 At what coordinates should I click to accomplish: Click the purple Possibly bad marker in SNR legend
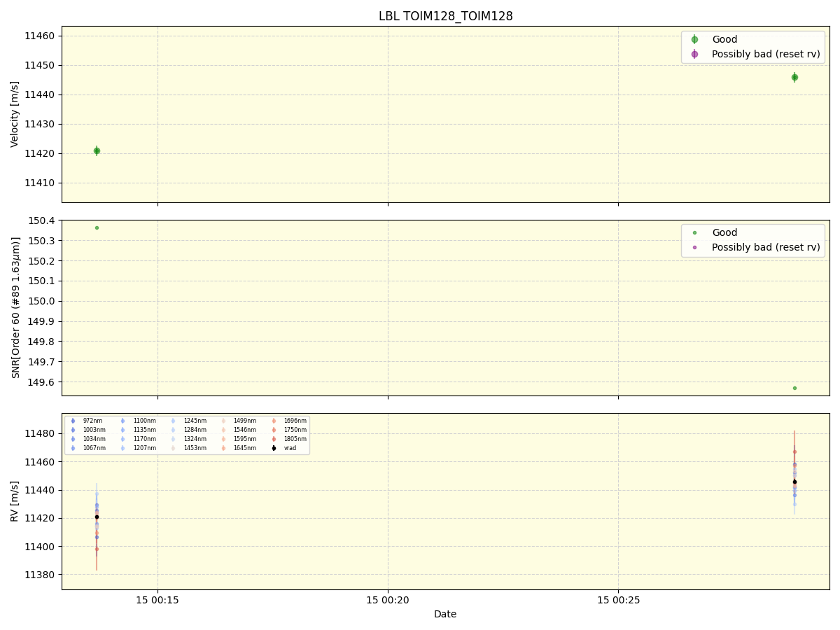coord(694,247)
